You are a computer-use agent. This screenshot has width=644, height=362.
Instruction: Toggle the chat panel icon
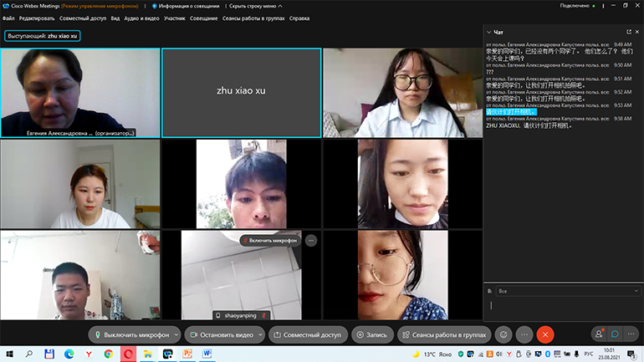[x=617, y=334]
